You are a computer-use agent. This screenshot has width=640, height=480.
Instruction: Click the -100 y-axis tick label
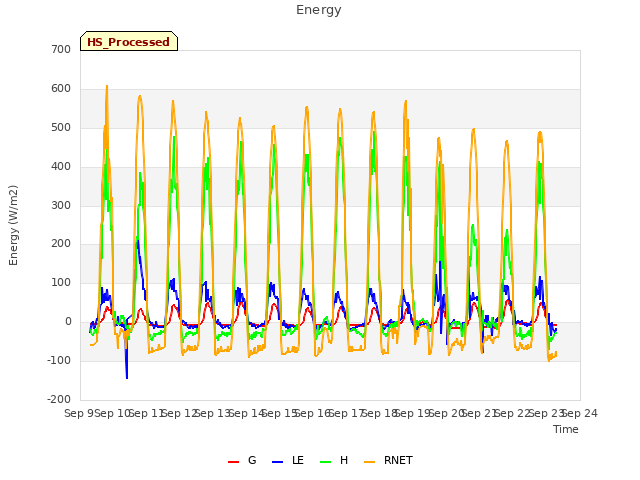(59, 360)
